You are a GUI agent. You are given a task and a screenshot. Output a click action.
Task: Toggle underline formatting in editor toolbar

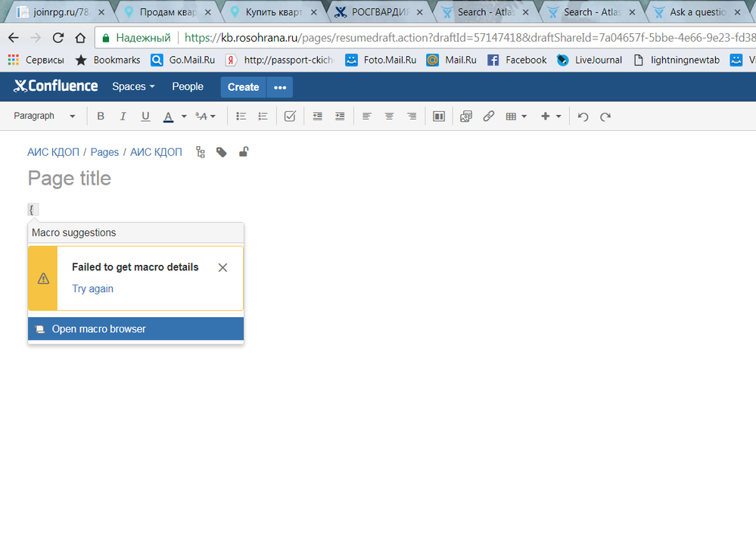pyautogui.click(x=145, y=117)
